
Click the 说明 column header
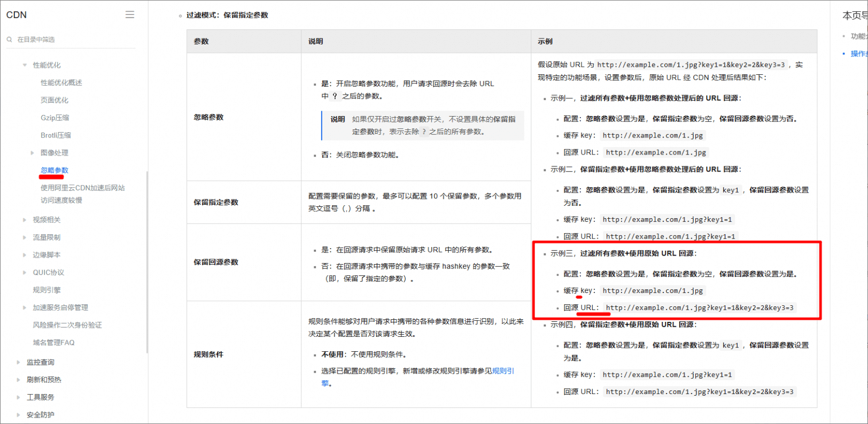tap(315, 41)
